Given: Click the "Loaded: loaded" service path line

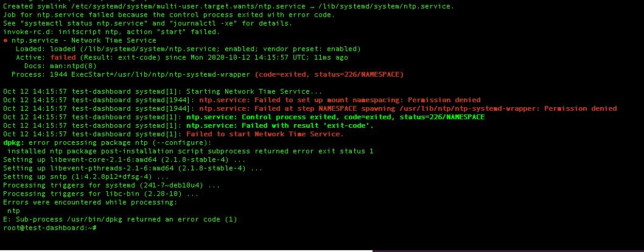Looking at the screenshot, I should (187, 49).
